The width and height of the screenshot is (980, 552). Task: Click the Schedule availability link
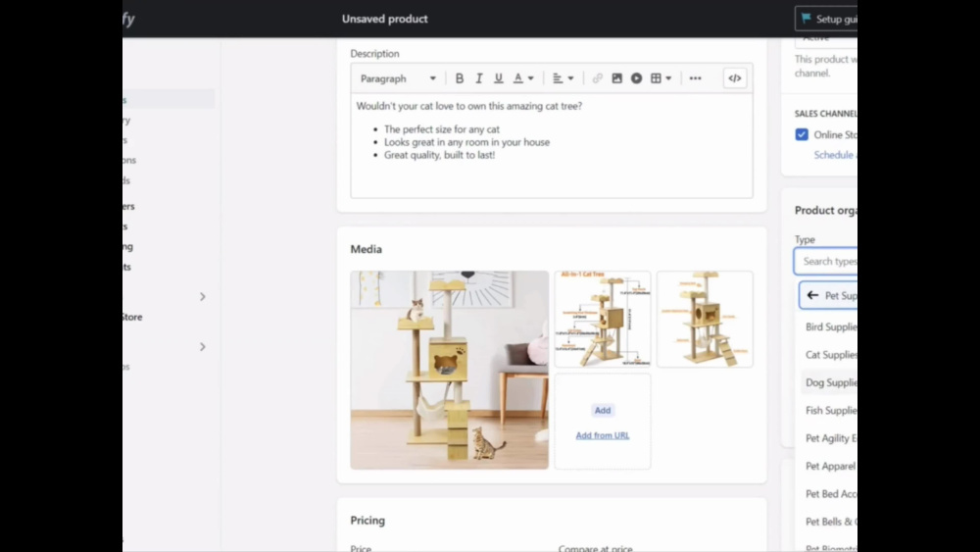pyautogui.click(x=835, y=154)
